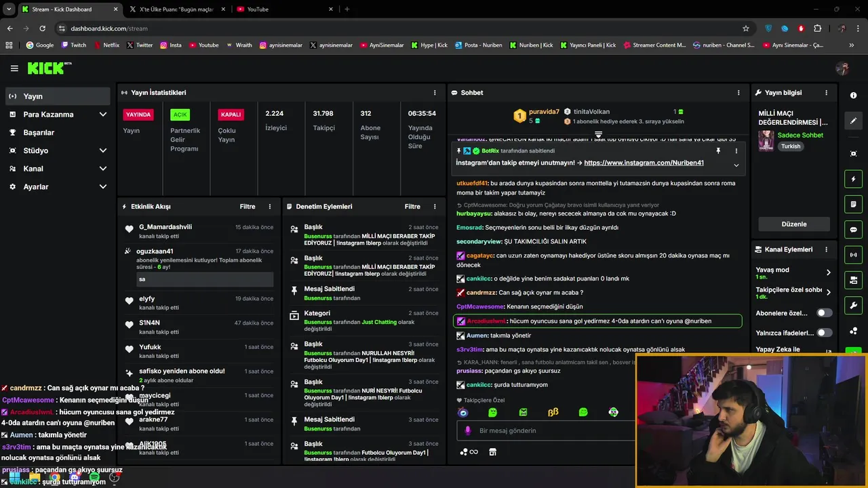Click the Just Chatting category link
This screenshot has height=488, width=868.
coord(379,322)
